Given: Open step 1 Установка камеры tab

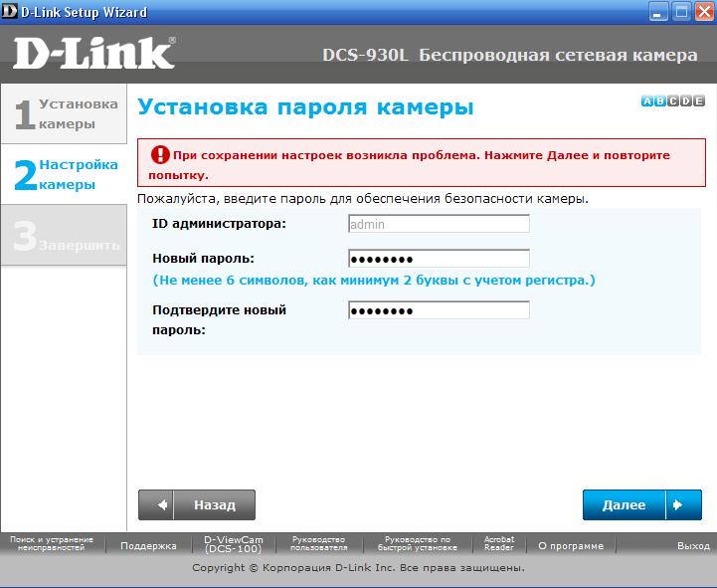Looking at the screenshot, I should coord(65,113).
